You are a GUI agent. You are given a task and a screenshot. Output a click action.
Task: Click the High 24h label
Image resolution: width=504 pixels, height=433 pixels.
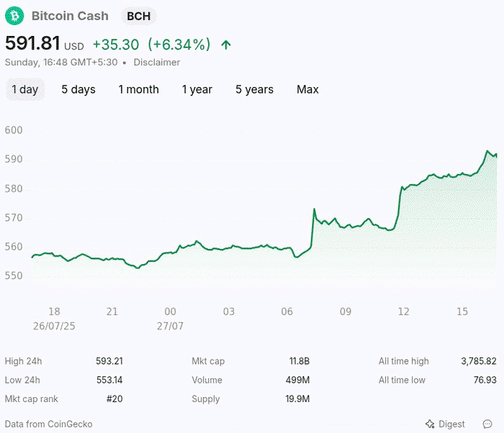point(23,361)
